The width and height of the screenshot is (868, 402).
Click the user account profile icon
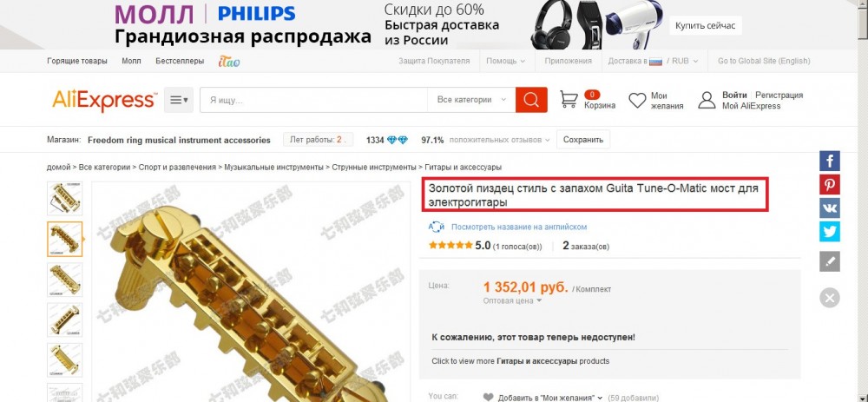click(x=707, y=100)
